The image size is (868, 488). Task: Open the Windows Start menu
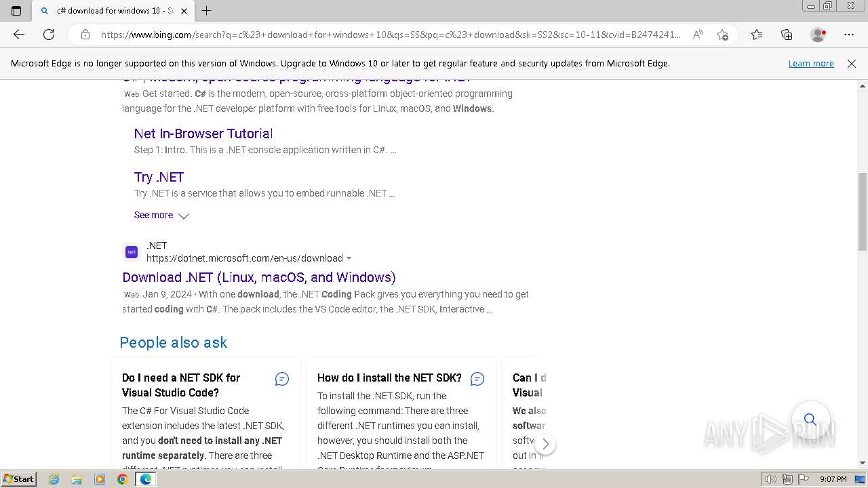[x=19, y=479]
